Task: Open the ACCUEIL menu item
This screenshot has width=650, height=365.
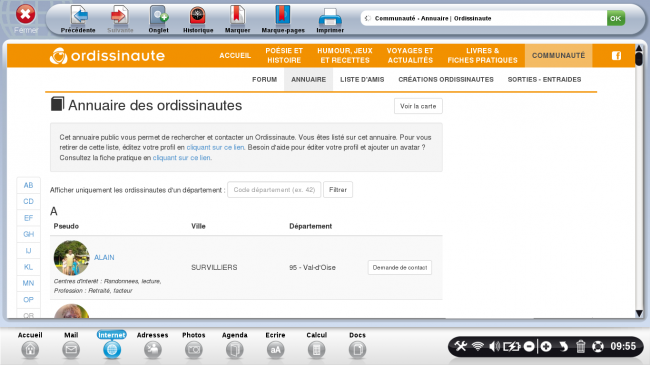Action: (235, 56)
